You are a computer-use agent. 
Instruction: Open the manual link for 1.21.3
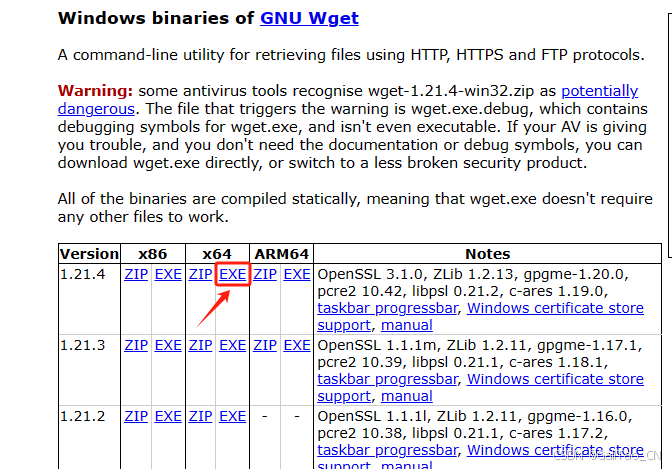407,397
